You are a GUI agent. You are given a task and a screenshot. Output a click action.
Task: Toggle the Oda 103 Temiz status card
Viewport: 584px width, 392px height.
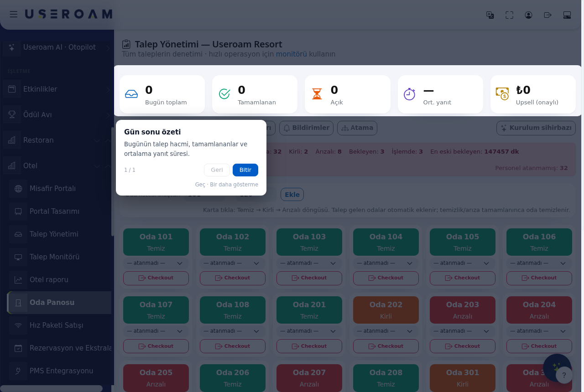click(x=309, y=242)
